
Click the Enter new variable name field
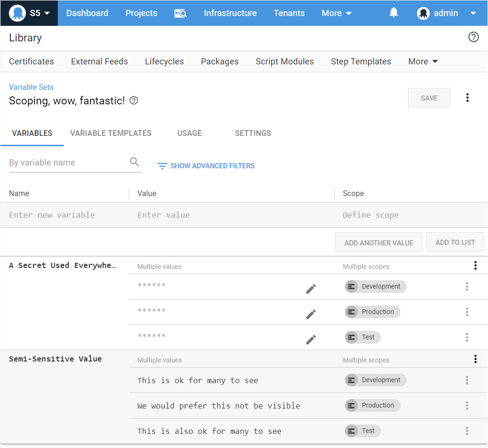click(66, 215)
